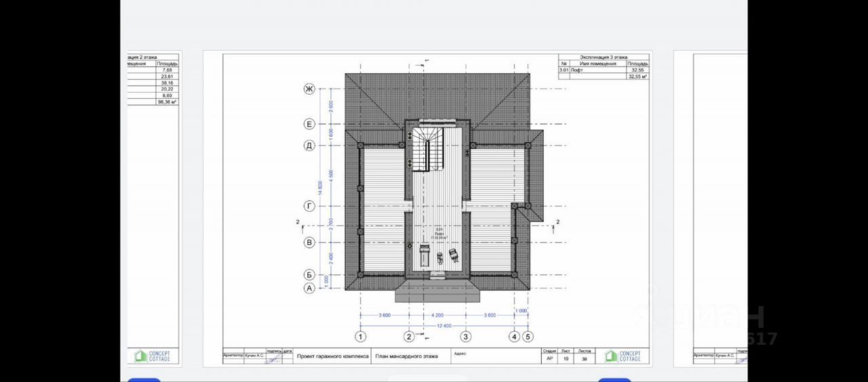
Task: Click the title 'Экспликация 3 этажа'
Action: pyautogui.click(x=604, y=58)
